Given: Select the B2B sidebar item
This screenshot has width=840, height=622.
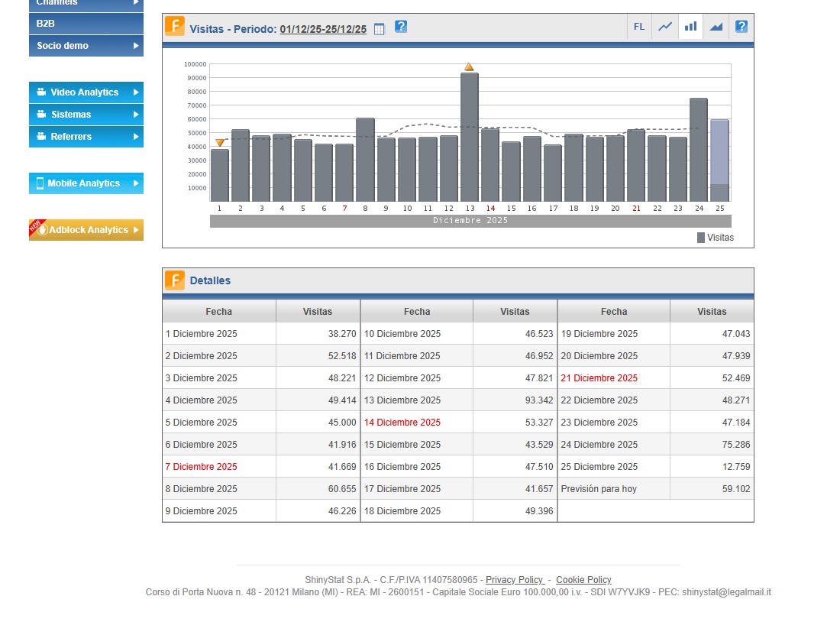Looking at the screenshot, I should pyautogui.click(x=86, y=24).
